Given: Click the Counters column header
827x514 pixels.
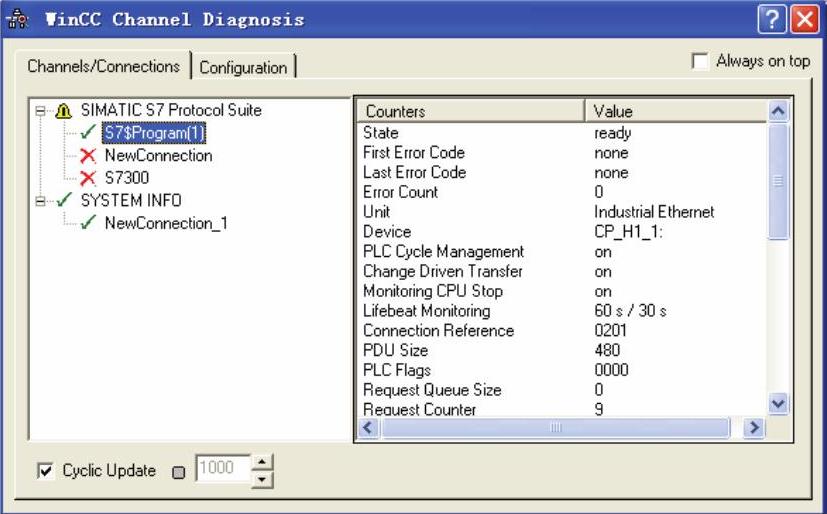Looking at the screenshot, I should pos(471,111).
